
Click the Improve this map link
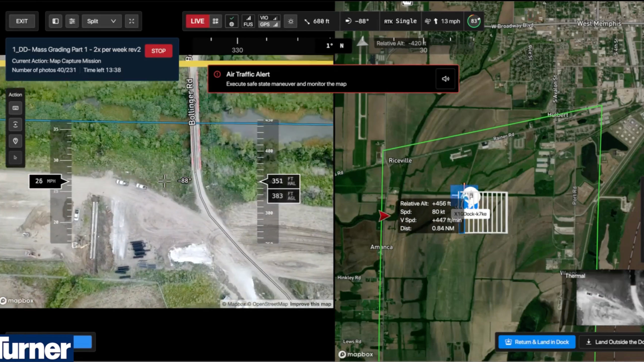click(310, 304)
